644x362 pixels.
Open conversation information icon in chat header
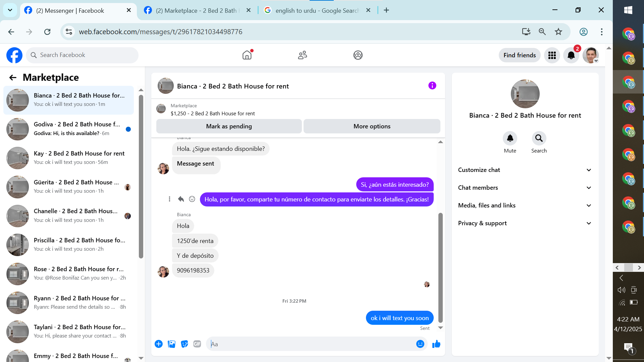pos(432,86)
